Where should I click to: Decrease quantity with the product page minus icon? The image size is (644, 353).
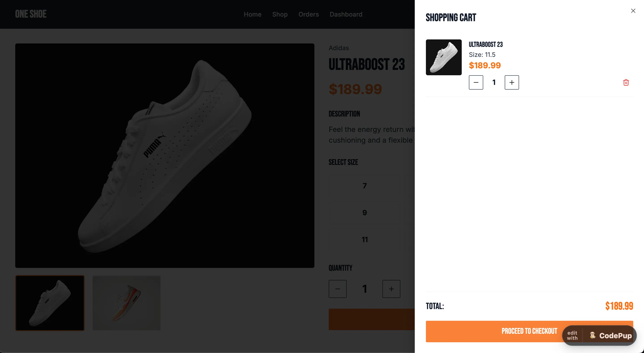[337, 289]
